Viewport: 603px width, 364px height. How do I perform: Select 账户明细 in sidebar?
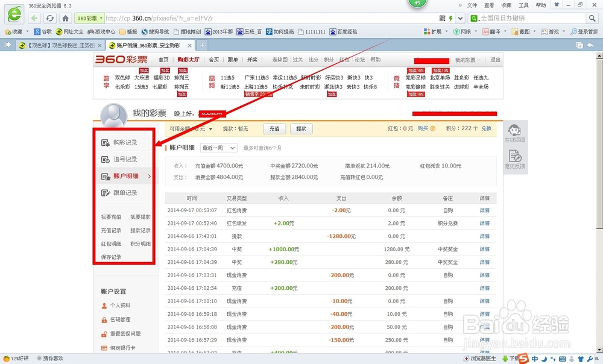(x=125, y=176)
